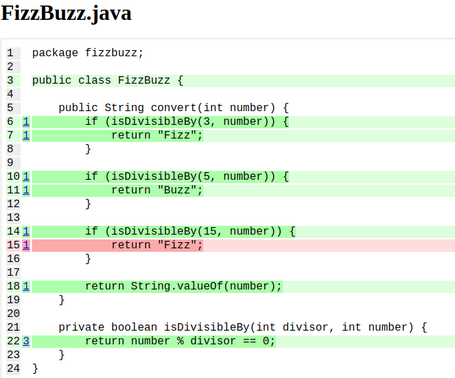Click "if (isDivisibleBy(5, number)) {" code
The width and height of the screenshot is (455, 378).
pos(187,176)
